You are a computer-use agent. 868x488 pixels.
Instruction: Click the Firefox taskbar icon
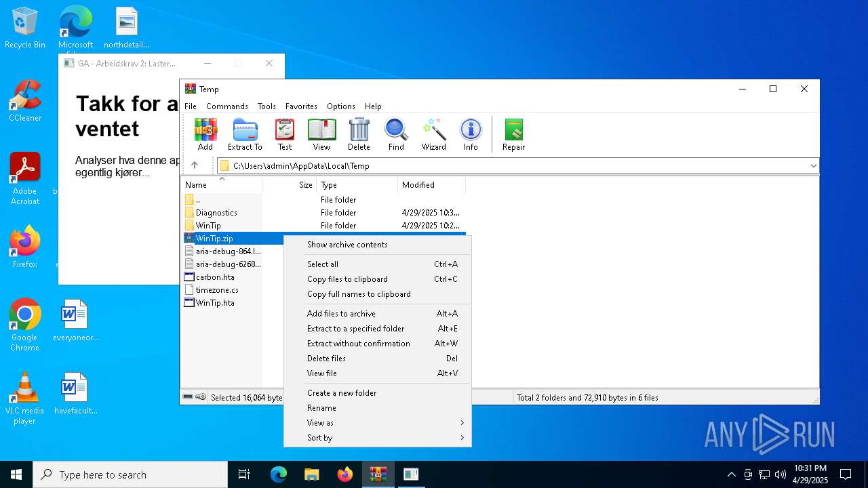[x=345, y=474]
